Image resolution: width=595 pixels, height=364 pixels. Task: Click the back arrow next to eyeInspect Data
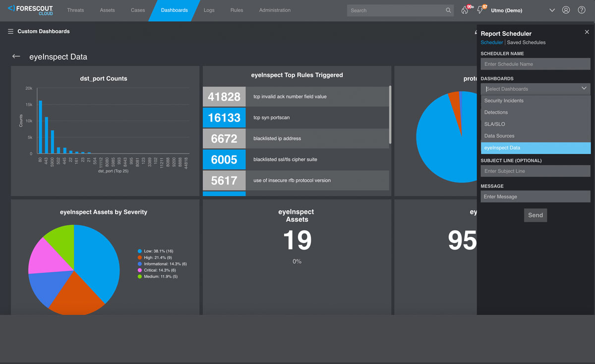click(16, 57)
